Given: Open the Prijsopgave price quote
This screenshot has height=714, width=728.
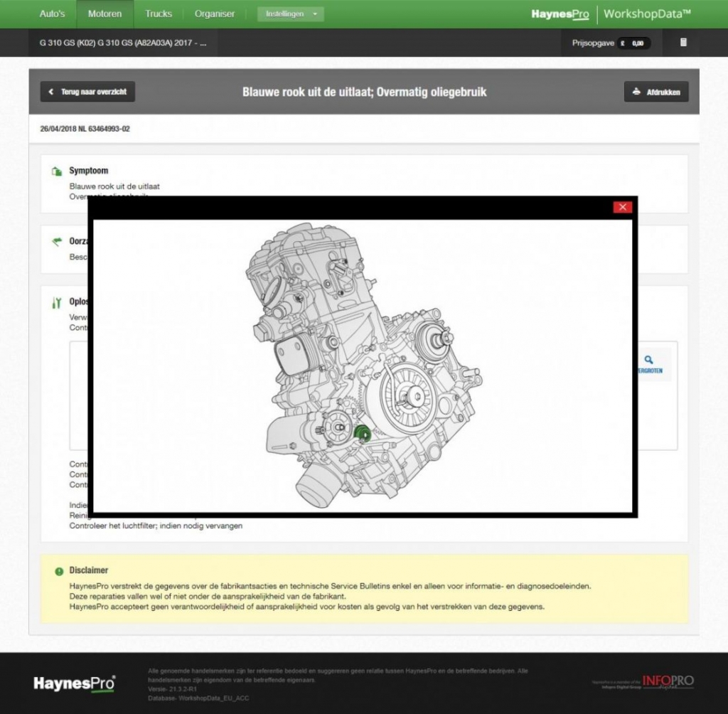Looking at the screenshot, I should 611,43.
